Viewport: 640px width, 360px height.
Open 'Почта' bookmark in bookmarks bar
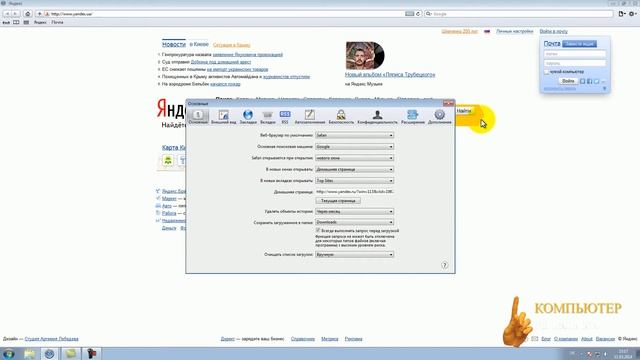[58, 22]
